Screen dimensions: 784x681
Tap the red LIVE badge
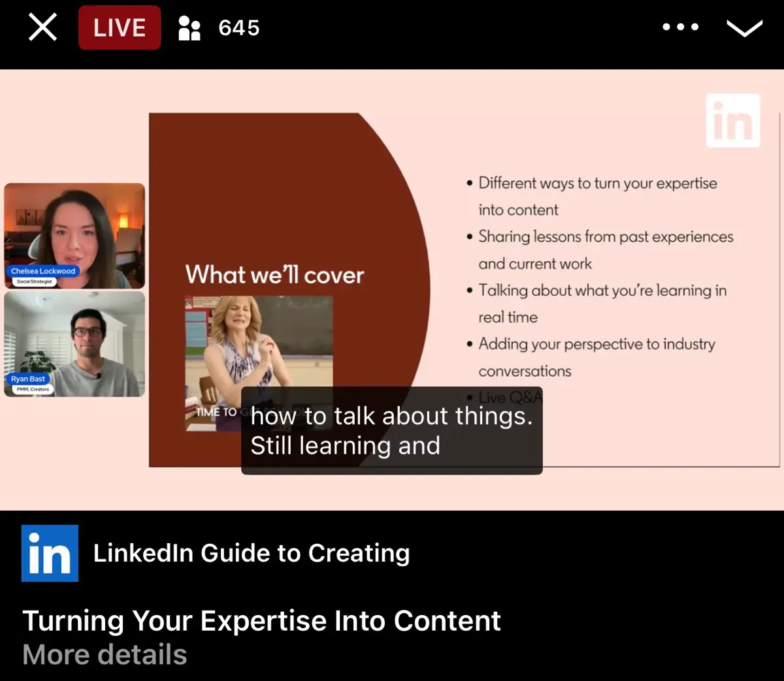coord(120,27)
